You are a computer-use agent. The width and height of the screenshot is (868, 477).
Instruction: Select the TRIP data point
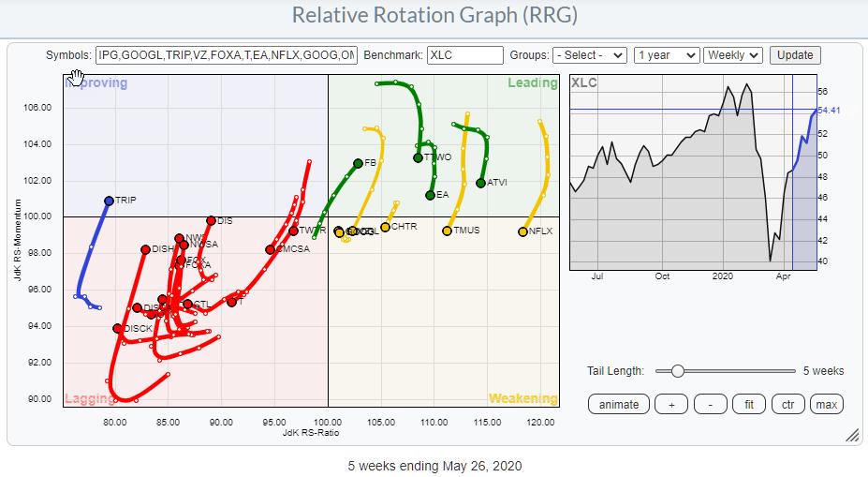[110, 201]
